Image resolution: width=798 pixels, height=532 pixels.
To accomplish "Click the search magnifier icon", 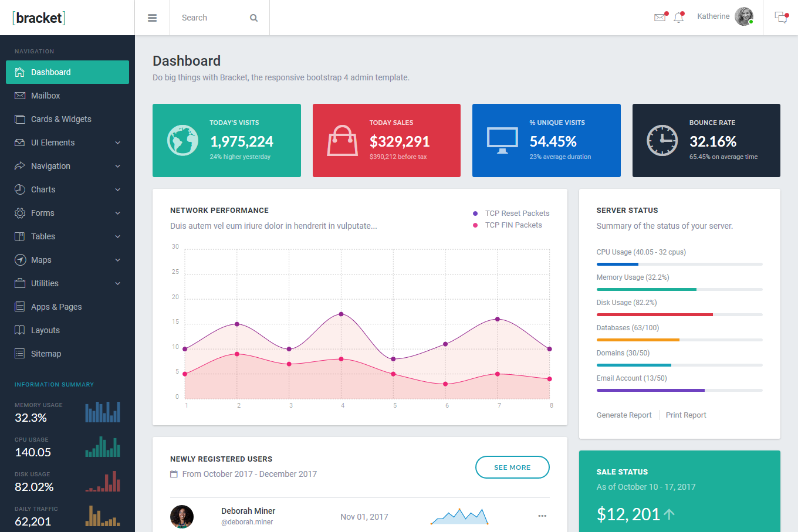I will coord(253,18).
